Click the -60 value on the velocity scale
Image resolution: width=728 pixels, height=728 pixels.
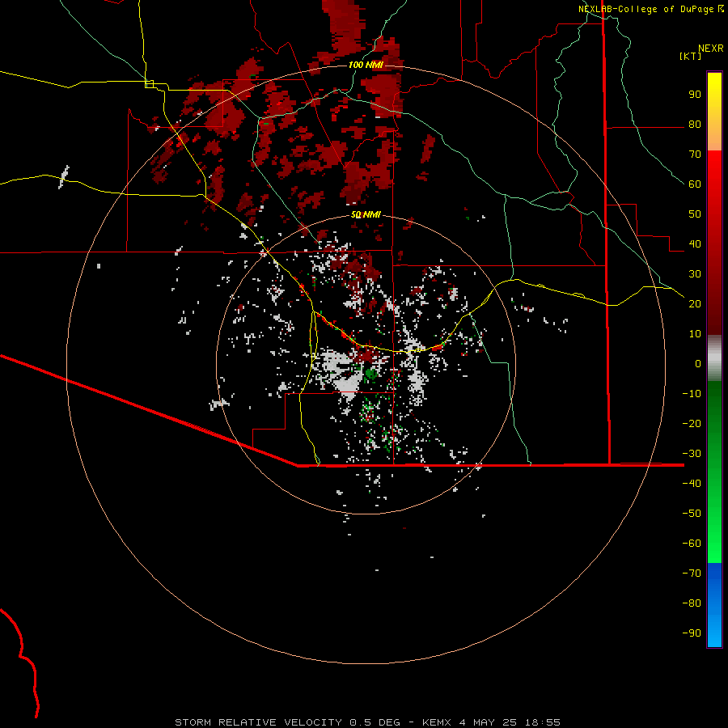coord(692,544)
